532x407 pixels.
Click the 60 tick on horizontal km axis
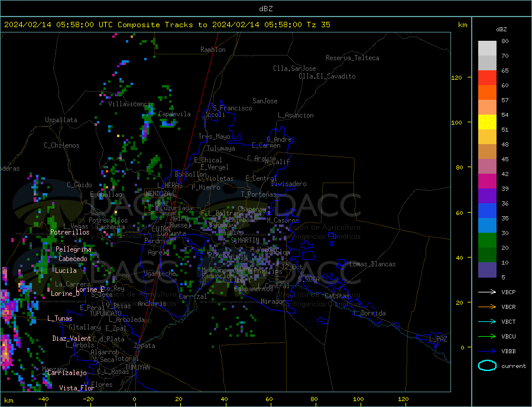click(269, 399)
